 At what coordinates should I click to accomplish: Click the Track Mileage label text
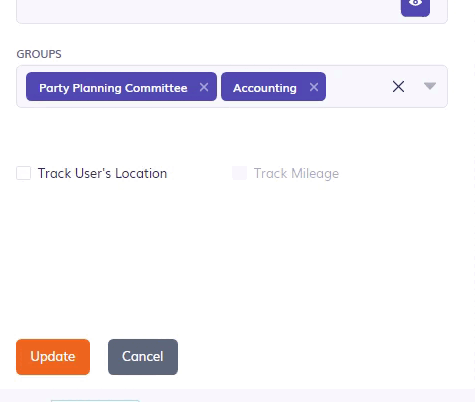(x=296, y=173)
